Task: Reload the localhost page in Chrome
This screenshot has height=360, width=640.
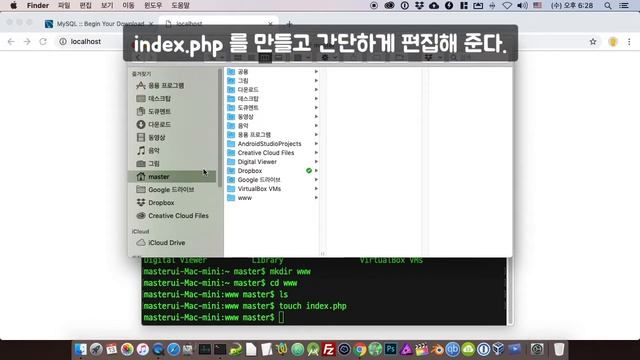Action: point(43,42)
